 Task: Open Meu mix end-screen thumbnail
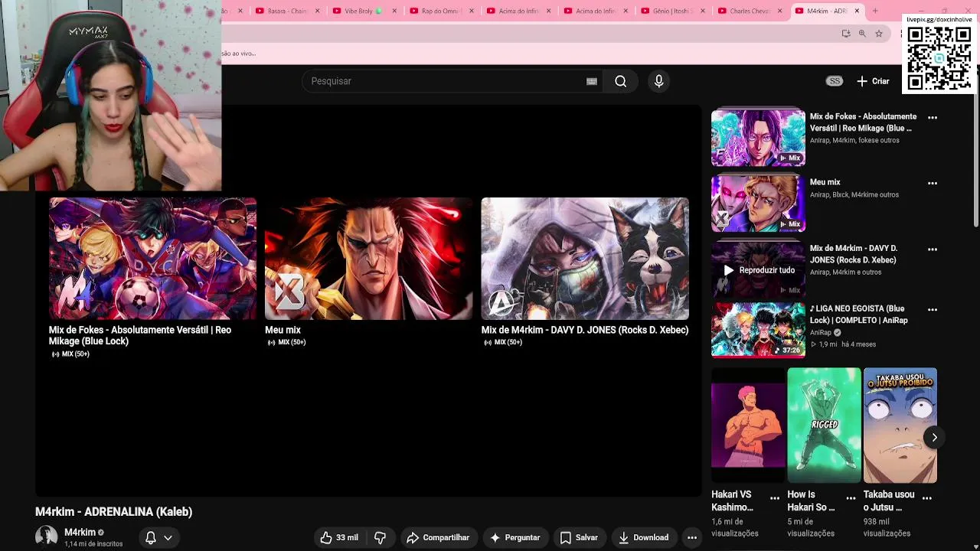pyautogui.click(x=369, y=259)
